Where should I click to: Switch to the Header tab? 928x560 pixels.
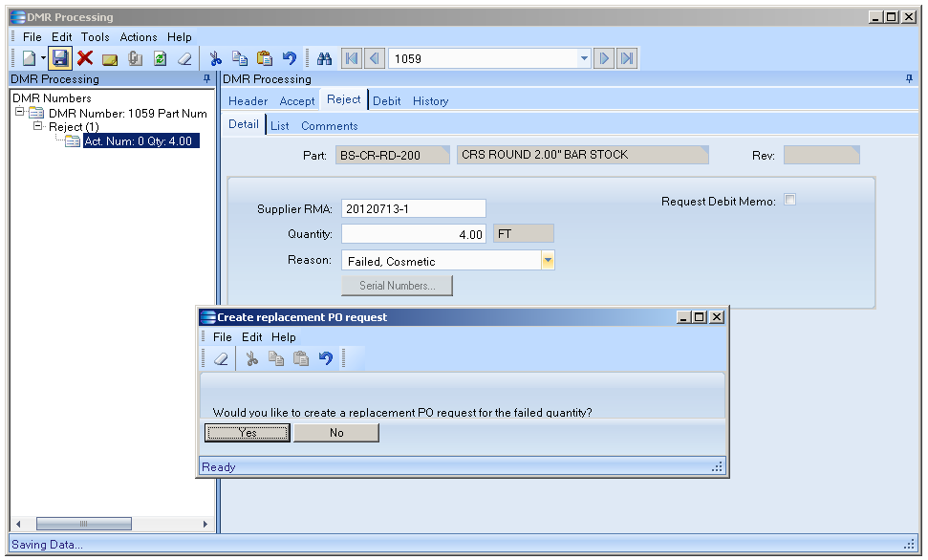[248, 101]
